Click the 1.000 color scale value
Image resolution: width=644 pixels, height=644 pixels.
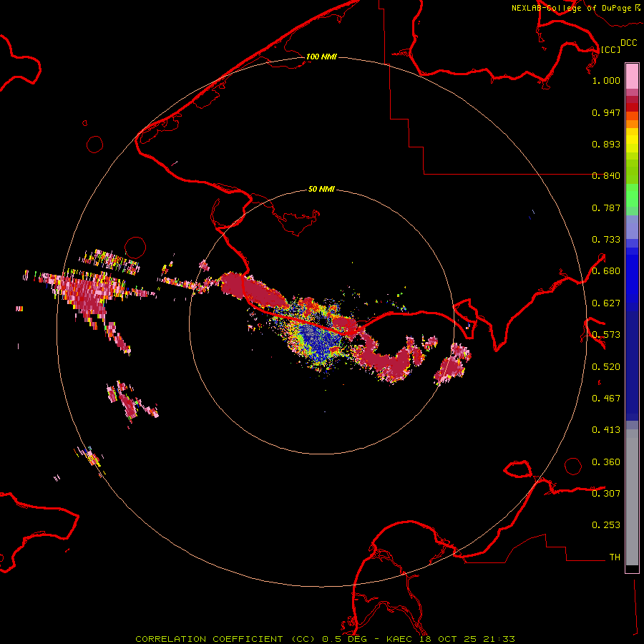click(606, 80)
